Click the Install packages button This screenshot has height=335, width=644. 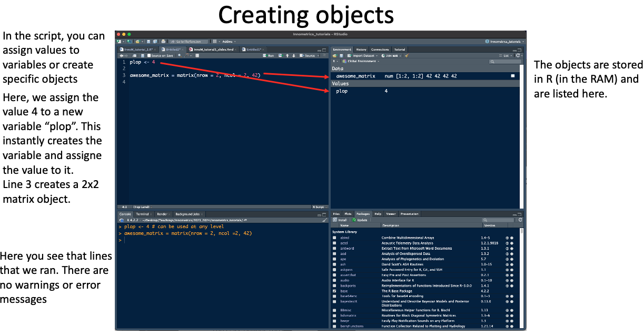[341, 220]
